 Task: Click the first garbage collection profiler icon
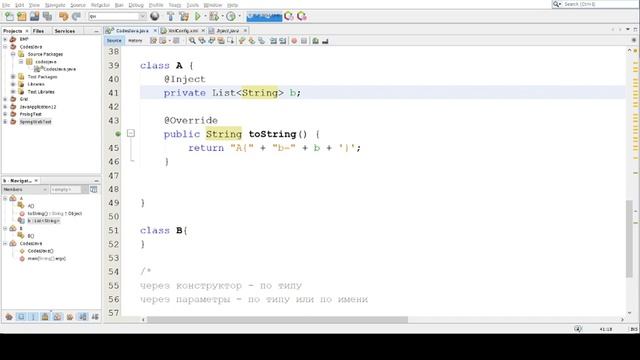(289, 16)
